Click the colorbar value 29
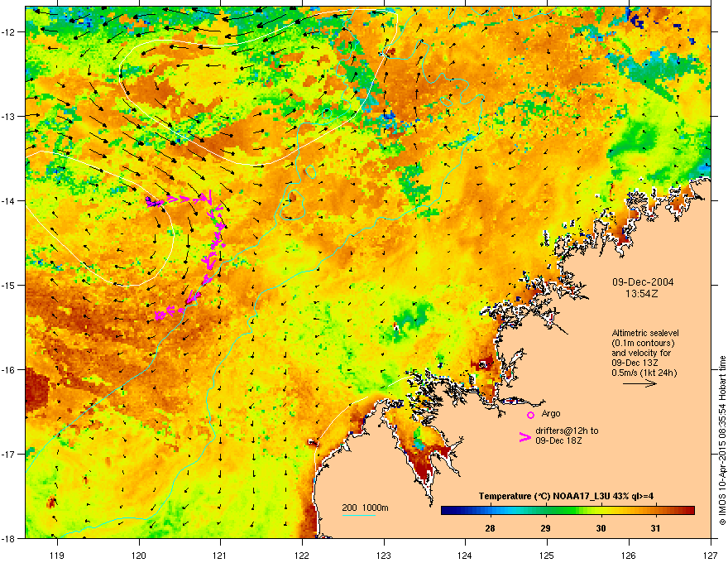 pos(545,528)
